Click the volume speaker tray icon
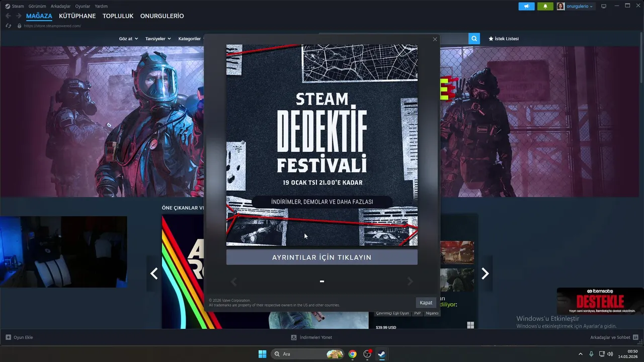The image size is (644, 362). pyautogui.click(x=610, y=354)
